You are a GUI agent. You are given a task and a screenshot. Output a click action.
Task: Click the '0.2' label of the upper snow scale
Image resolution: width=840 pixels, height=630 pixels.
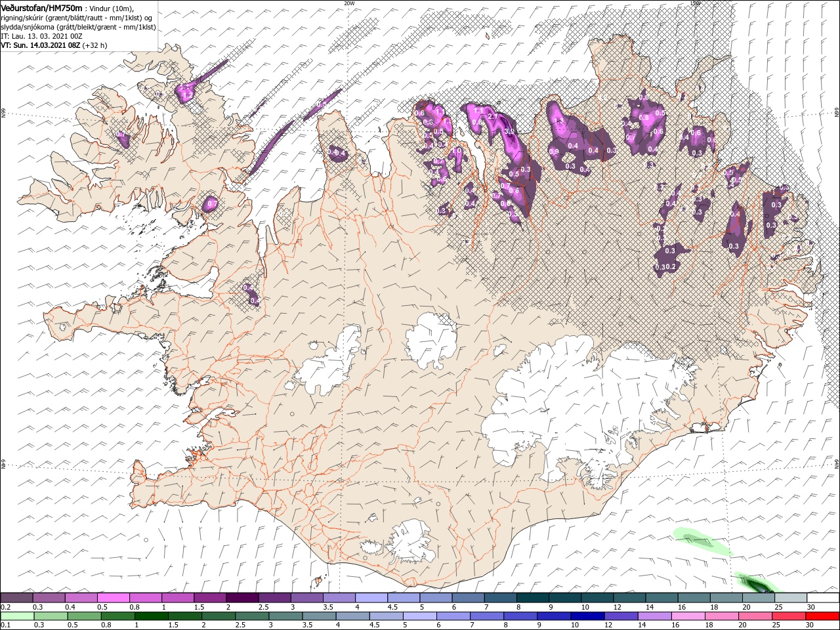coord(6,607)
